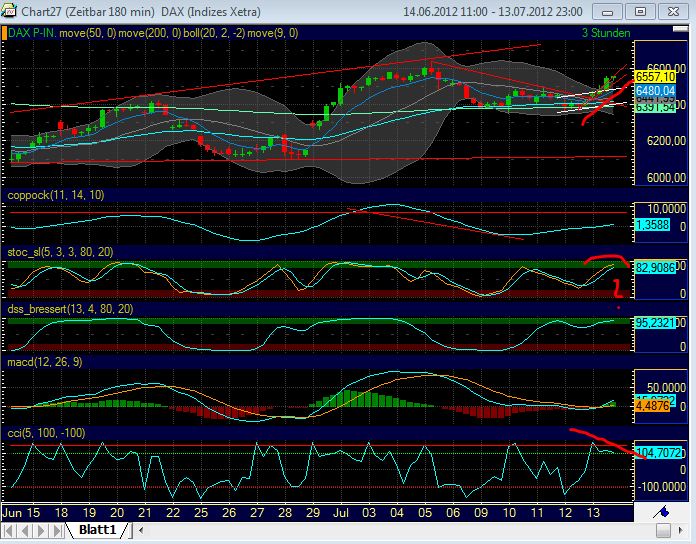Click the coppock value 1,3588
This screenshot has height=544, width=696.
coord(652,225)
